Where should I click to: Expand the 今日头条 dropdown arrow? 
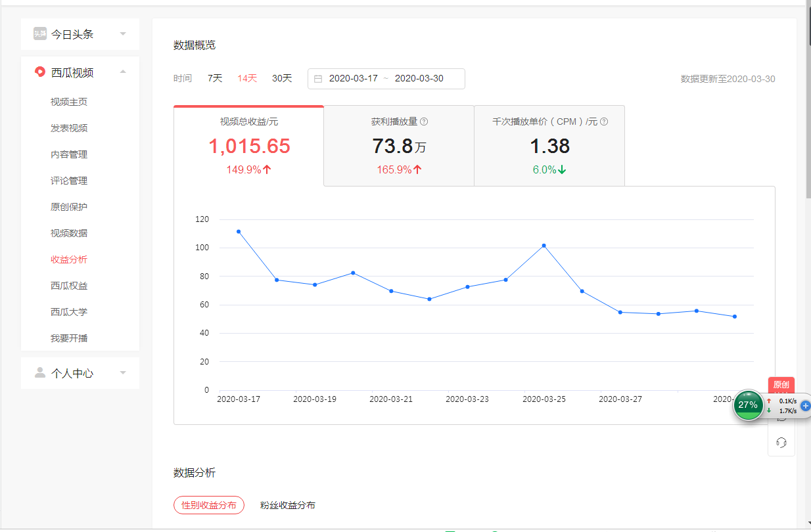click(123, 34)
